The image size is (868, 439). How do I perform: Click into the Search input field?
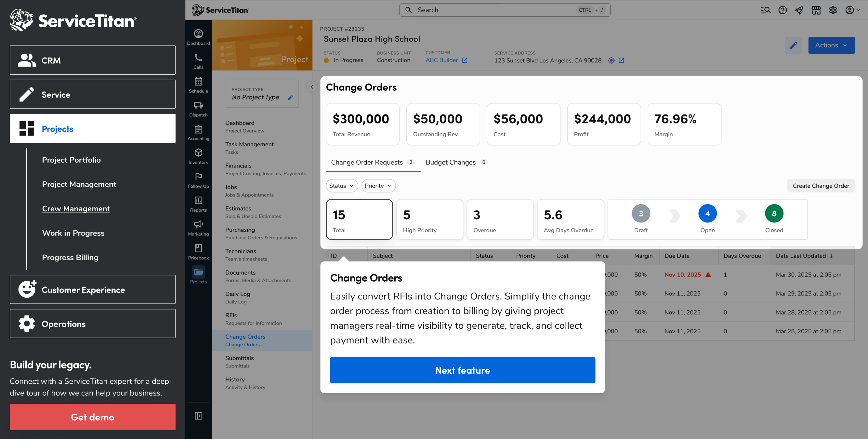(495, 10)
